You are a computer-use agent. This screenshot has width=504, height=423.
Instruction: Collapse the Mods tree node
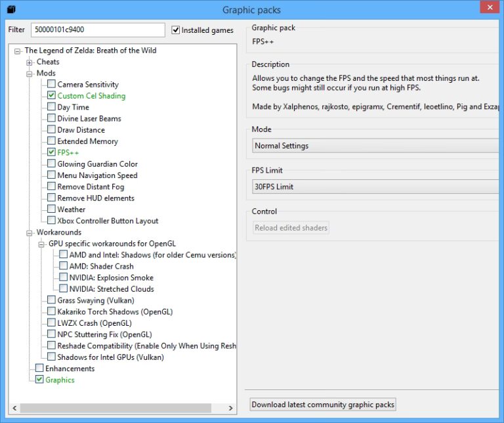click(30, 74)
